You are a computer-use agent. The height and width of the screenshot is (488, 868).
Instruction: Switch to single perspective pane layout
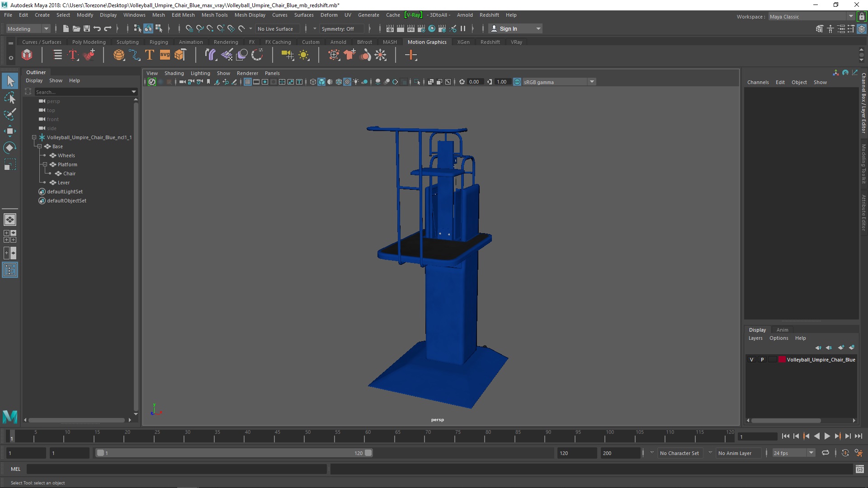(10, 220)
